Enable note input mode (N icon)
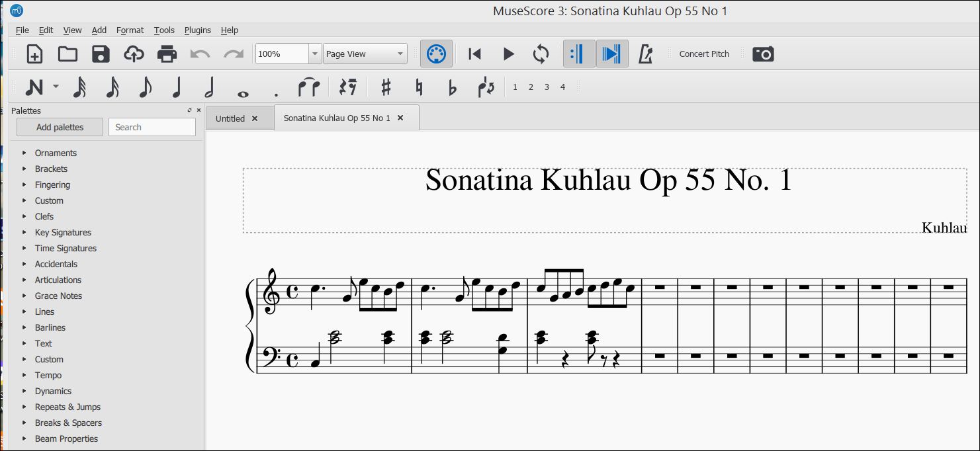The width and height of the screenshot is (980, 451). click(x=34, y=87)
